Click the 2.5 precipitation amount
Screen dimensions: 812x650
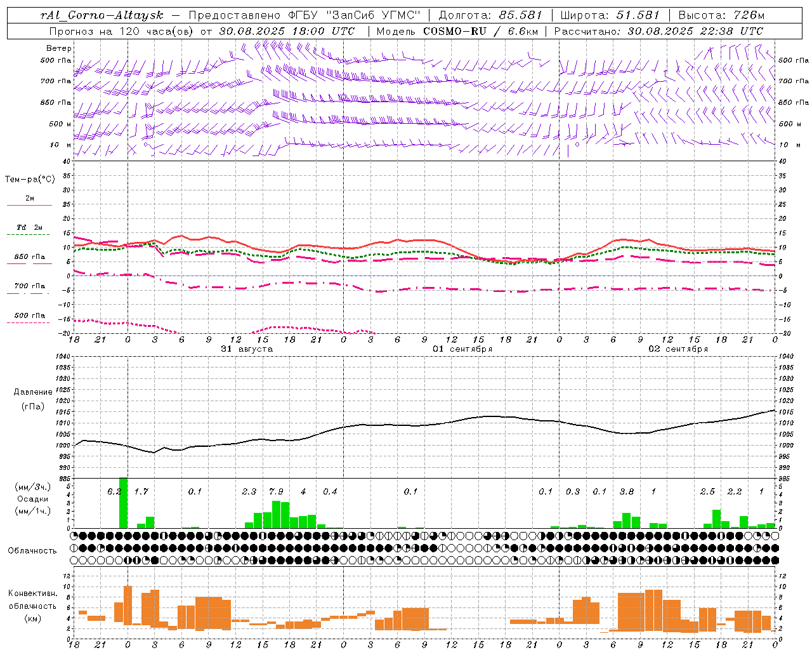(707, 491)
